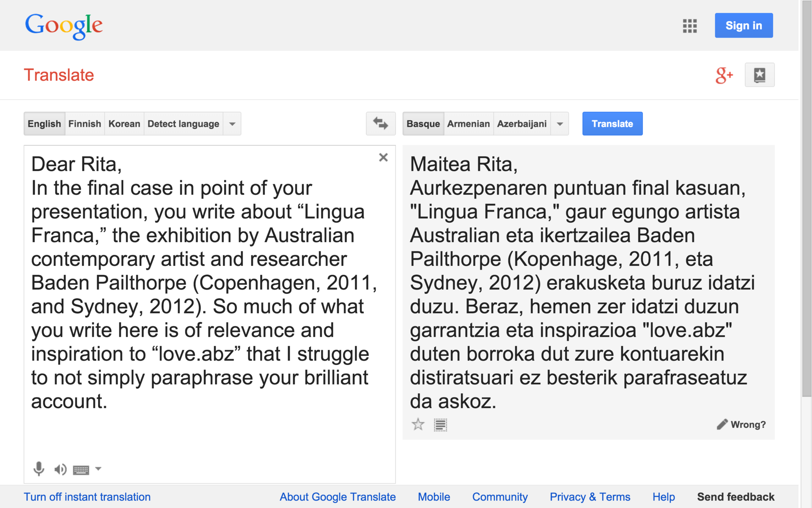Clear the source text with X
812x508 pixels.
click(x=383, y=157)
